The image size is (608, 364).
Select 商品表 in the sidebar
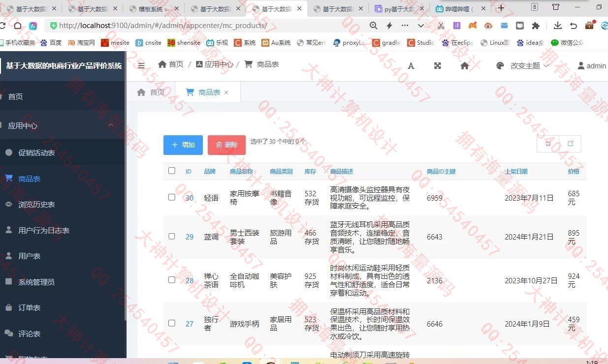pos(29,179)
